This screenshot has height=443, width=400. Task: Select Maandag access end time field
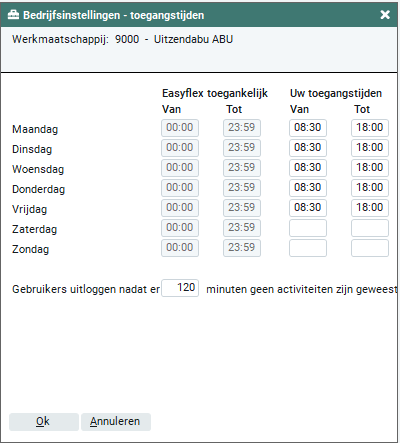pyautogui.click(x=370, y=128)
